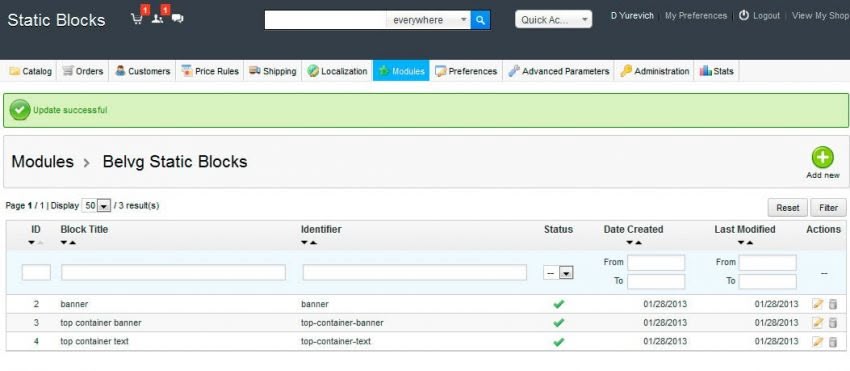Focus the Last Modified To field
The image size is (850, 371).
pyautogui.click(x=768, y=282)
